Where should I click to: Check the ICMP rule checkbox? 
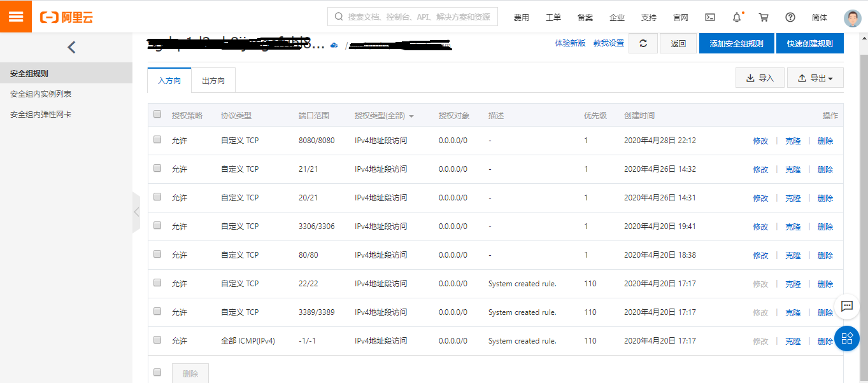(157, 340)
